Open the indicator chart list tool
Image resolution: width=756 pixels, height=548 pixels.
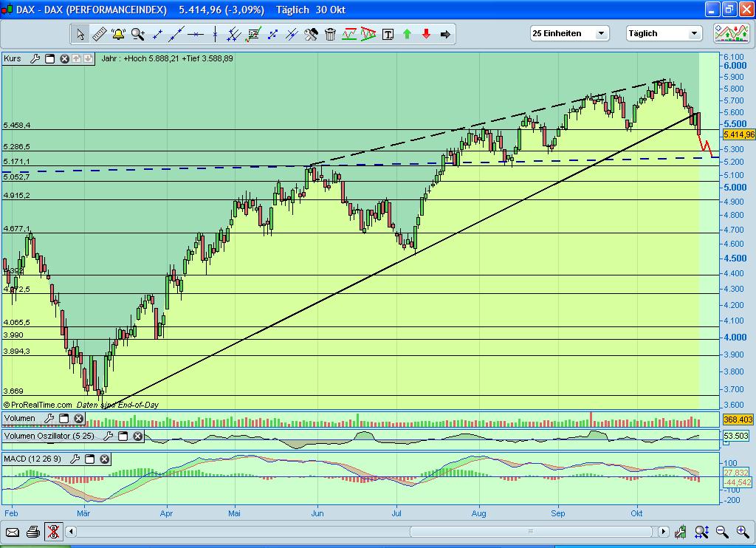[x=253, y=34]
